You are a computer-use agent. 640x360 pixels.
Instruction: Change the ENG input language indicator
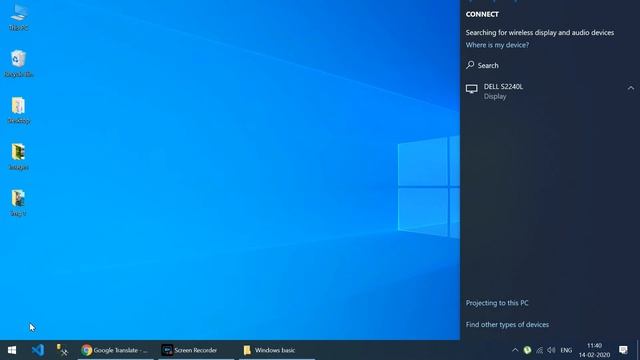click(566, 350)
